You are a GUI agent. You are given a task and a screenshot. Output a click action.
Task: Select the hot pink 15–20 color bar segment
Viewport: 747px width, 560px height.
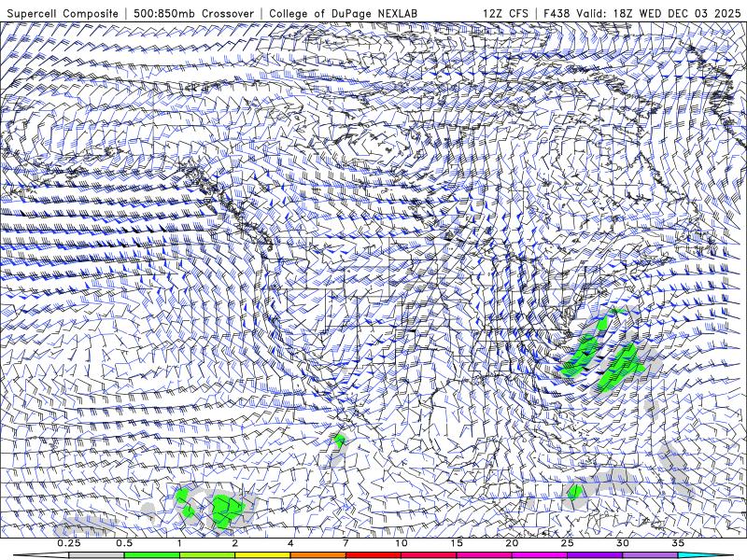pyautogui.click(x=484, y=555)
